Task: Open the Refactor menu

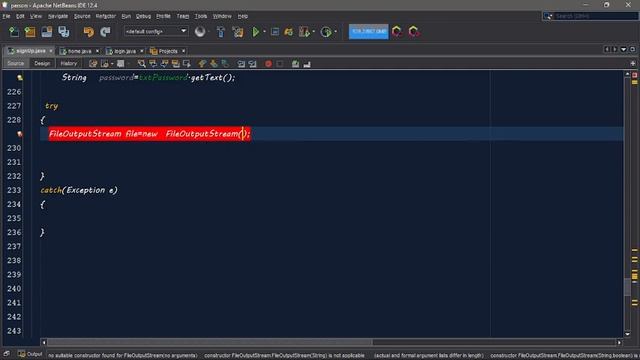Action: 106,16
